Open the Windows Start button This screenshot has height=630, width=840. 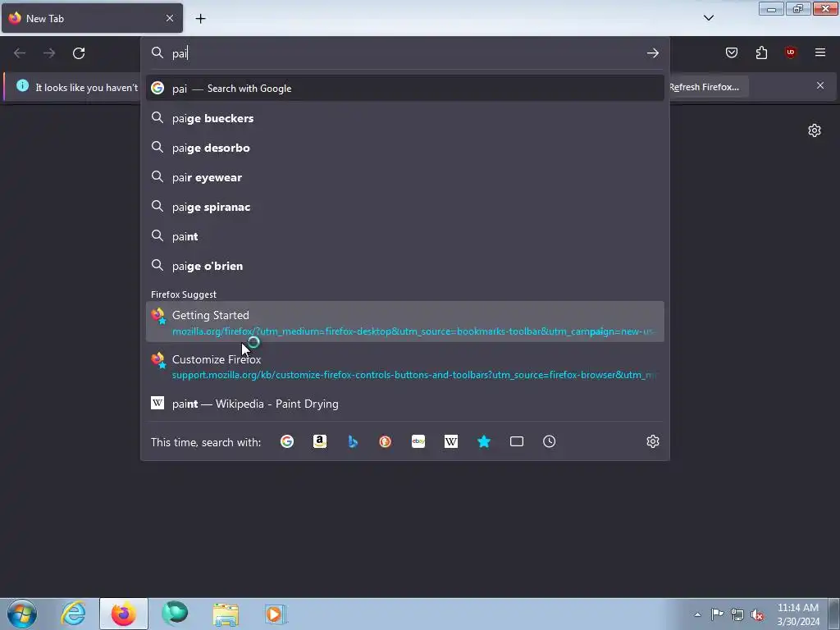[x=22, y=614]
